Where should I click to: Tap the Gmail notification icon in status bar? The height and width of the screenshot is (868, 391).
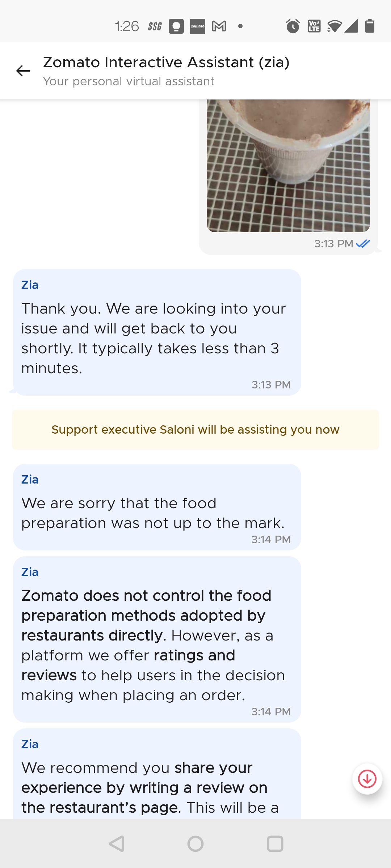[x=219, y=26]
